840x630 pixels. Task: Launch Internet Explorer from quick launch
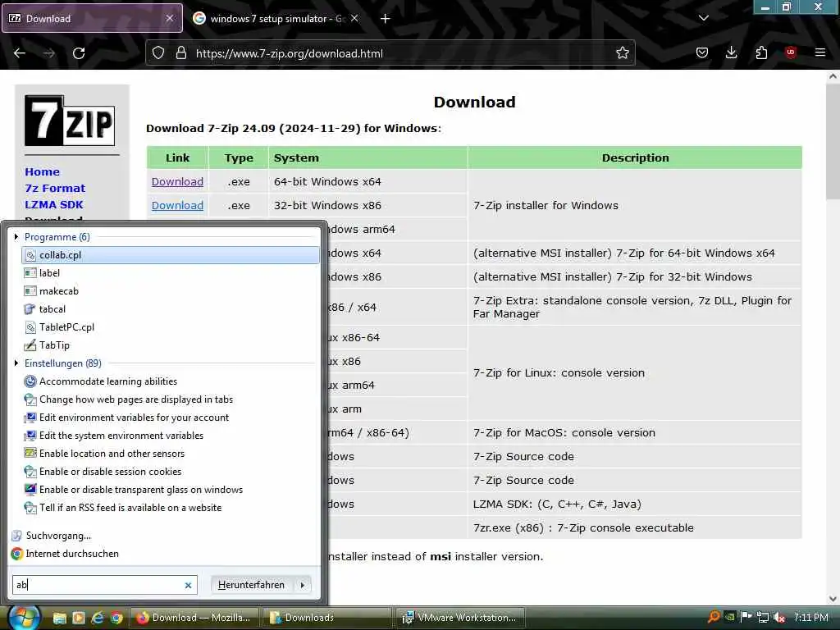tap(98, 619)
